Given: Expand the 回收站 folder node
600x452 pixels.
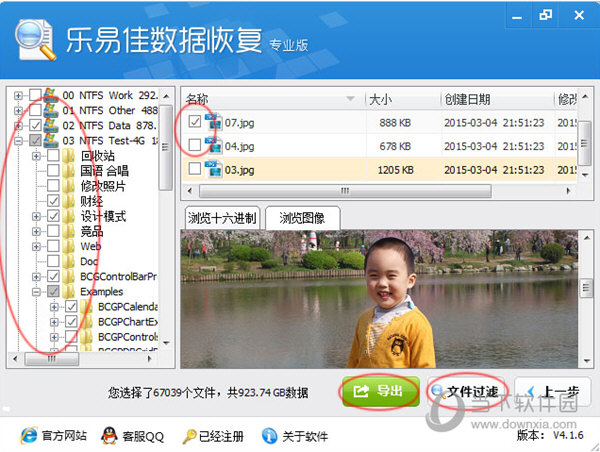Looking at the screenshot, I should (36, 156).
